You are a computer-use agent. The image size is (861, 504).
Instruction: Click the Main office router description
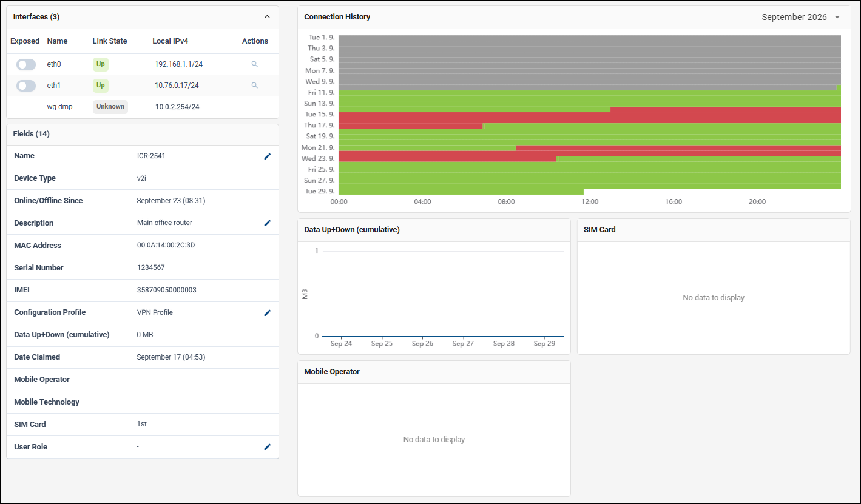click(x=164, y=223)
